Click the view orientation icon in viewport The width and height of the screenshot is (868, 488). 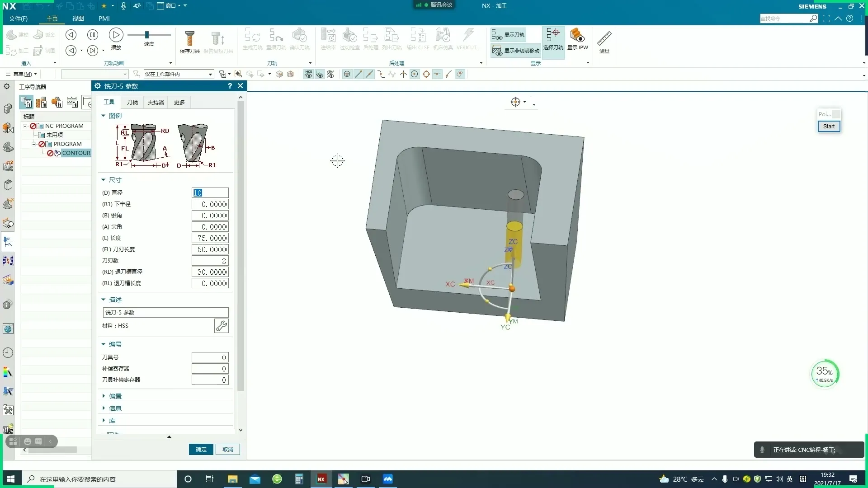click(515, 102)
